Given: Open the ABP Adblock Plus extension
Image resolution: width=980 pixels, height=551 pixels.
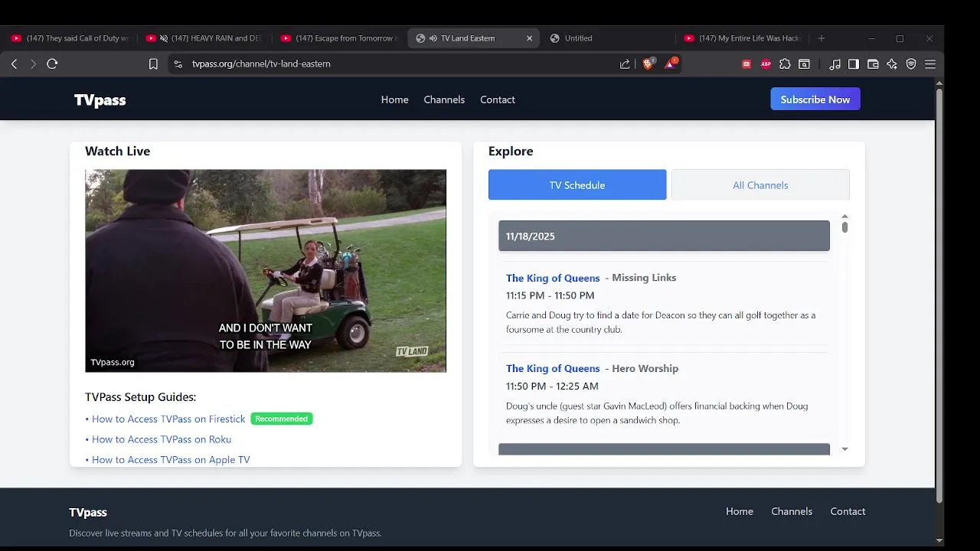Looking at the screenshot, I should tap(766, 64).
